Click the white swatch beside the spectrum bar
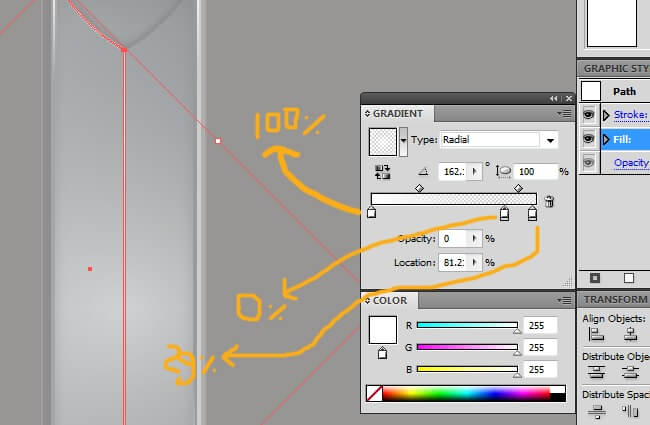Screen dimensions: 650x425 click(x=558, y=389)
